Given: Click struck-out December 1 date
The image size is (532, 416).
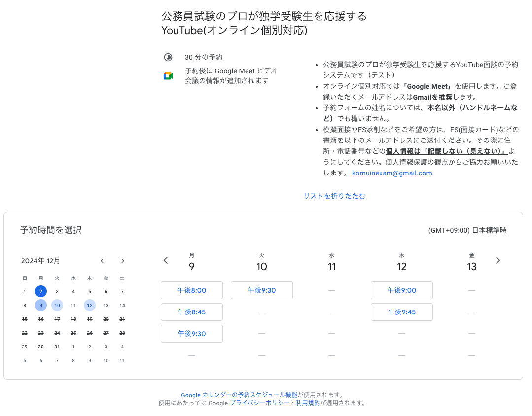Looking at the screenshot, I should [25, 291].
